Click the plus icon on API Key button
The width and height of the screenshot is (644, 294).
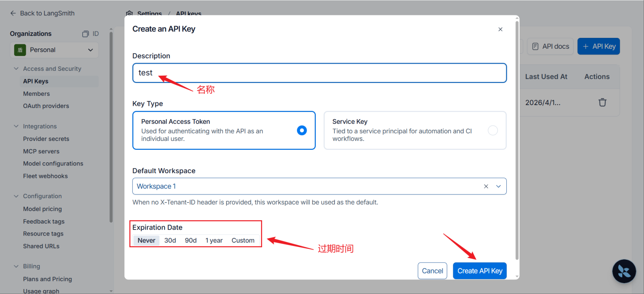586,46
